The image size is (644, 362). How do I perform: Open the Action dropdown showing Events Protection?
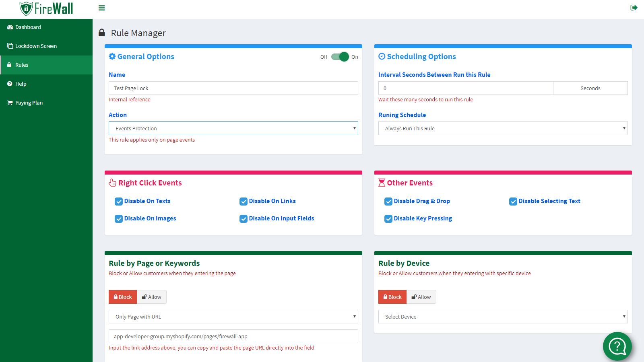point(233,128)
